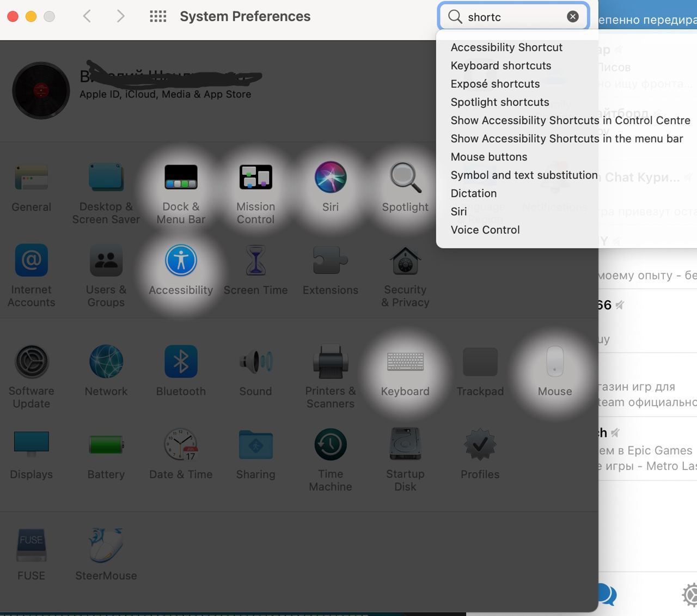Select 'Keyboard shortcuts' search result
Viewport: 697px width, 616px height.
tap(500, 65)
